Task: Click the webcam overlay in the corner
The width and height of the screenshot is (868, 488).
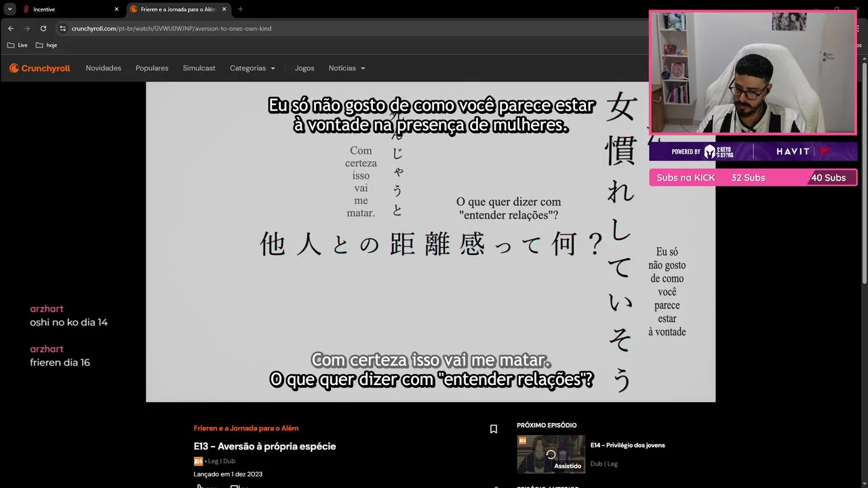Action: (753, 73)
